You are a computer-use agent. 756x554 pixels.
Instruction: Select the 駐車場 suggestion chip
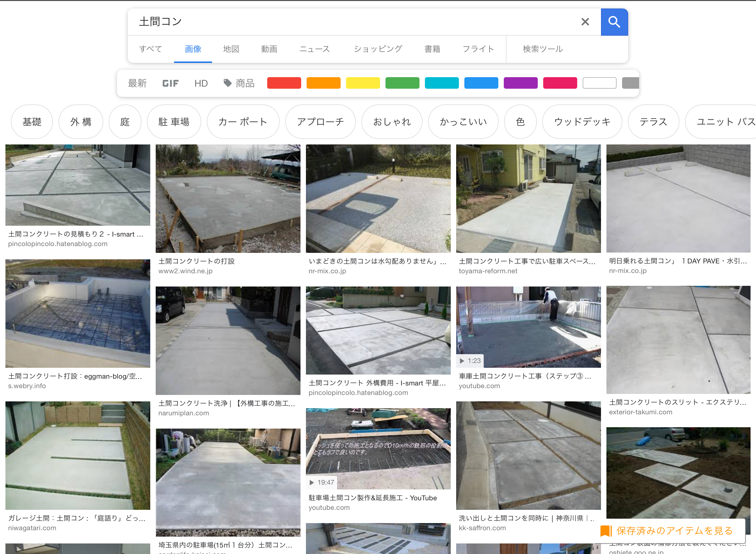[174, 122]
